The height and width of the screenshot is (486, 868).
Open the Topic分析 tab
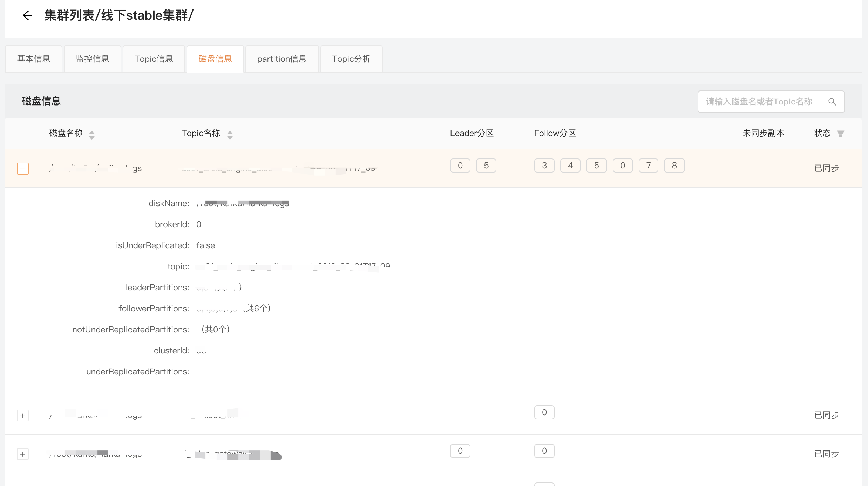coord(351,59)
